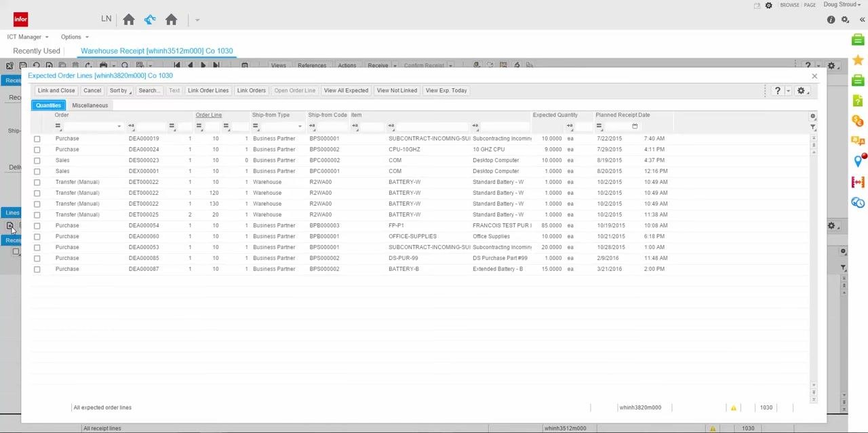Screen dimensions: 868x433
Task: Click grid settings gear above filter icon
Action: pyautogui.click(x=812, y=116)
